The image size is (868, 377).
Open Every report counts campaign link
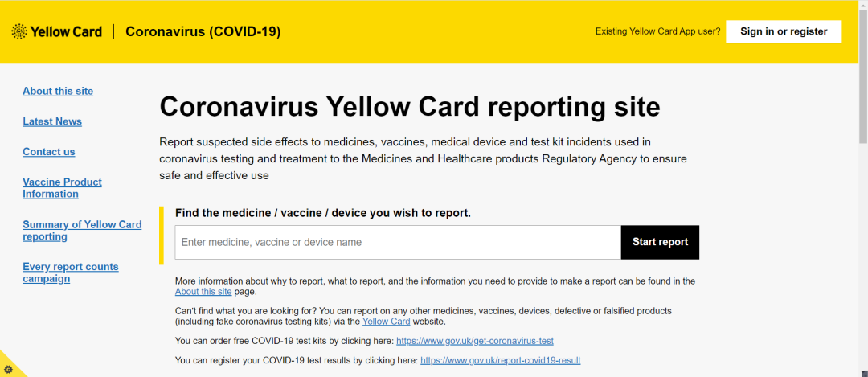(70, 273)
